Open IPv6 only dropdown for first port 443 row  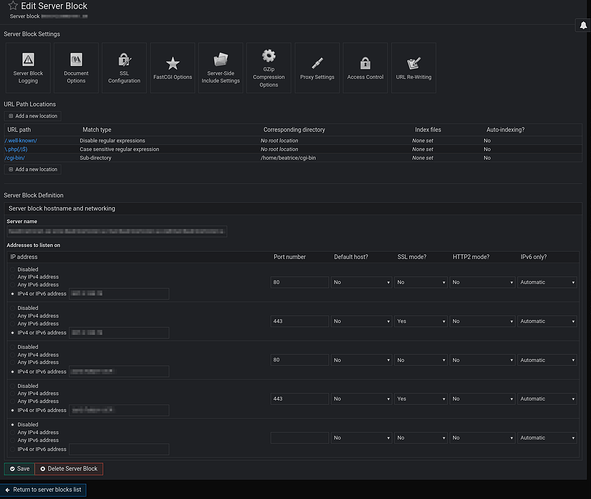tap(547, 321)
